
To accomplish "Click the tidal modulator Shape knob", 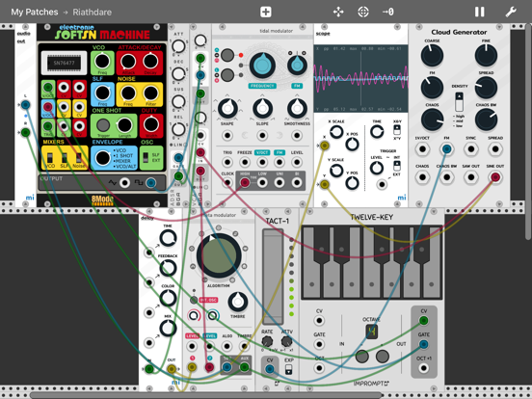I will (x=227, y=108).
